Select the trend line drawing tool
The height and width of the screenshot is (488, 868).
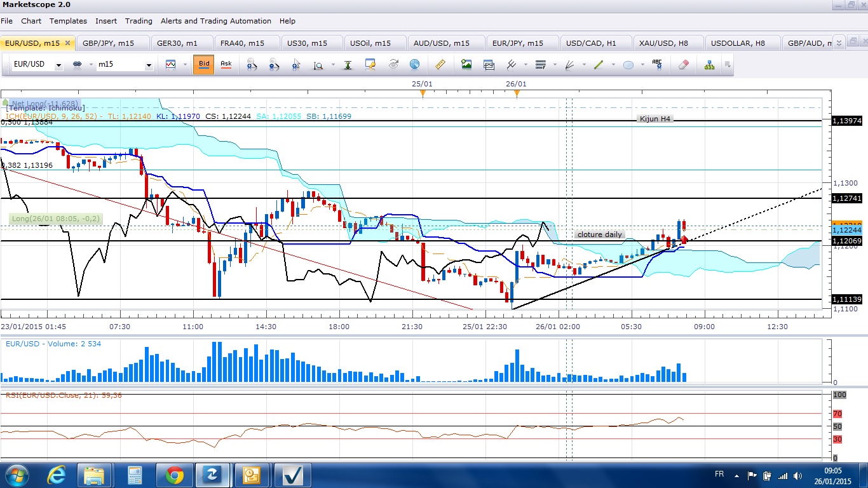pos(599,65)
